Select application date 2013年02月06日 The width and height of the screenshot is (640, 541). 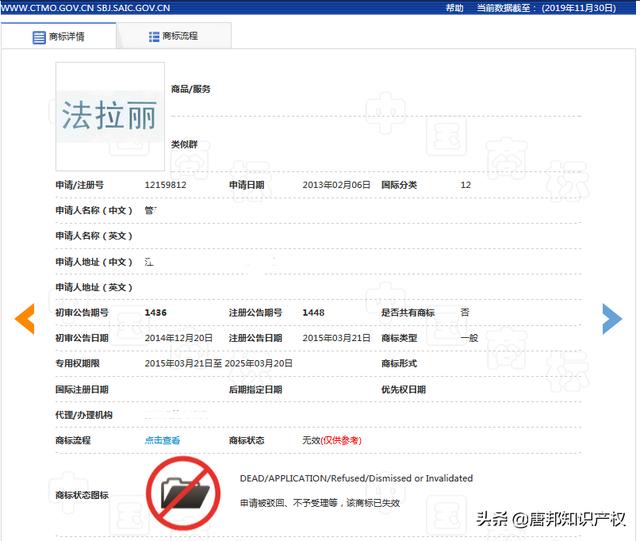point(336,185)
